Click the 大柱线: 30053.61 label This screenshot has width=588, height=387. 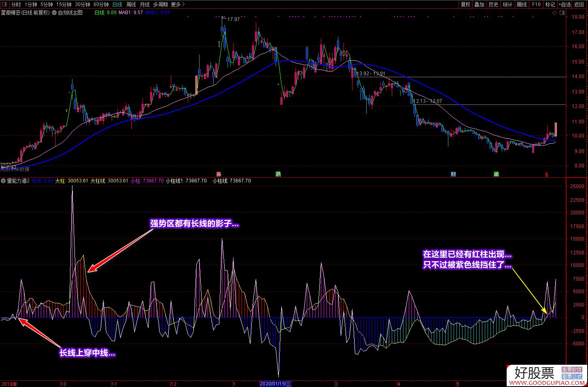pyautogui.click(x=109, y=181)
